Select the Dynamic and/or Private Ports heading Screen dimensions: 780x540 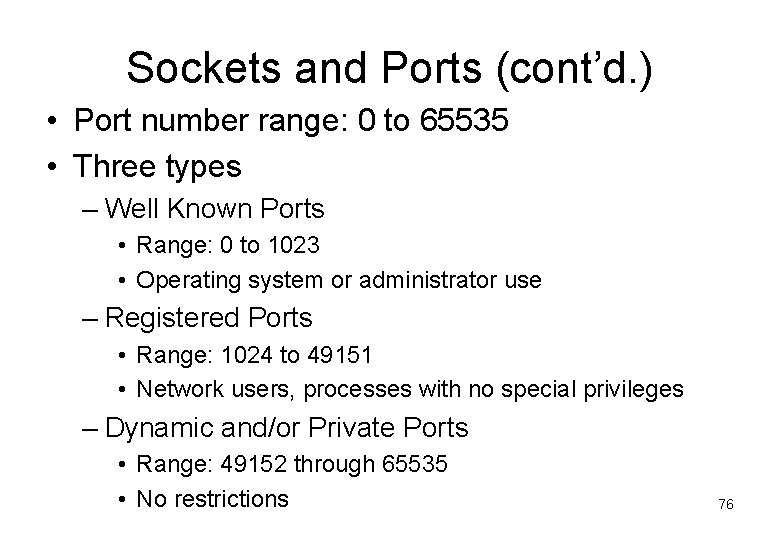point(287,428)
